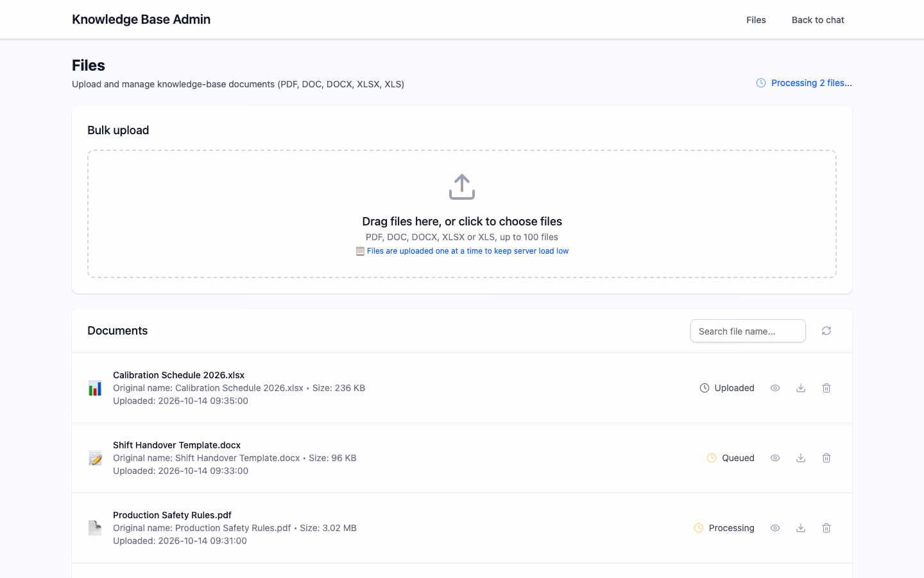Click the Documents heading
This screenshot has width=924, height=578.
(x=117, y=331)
